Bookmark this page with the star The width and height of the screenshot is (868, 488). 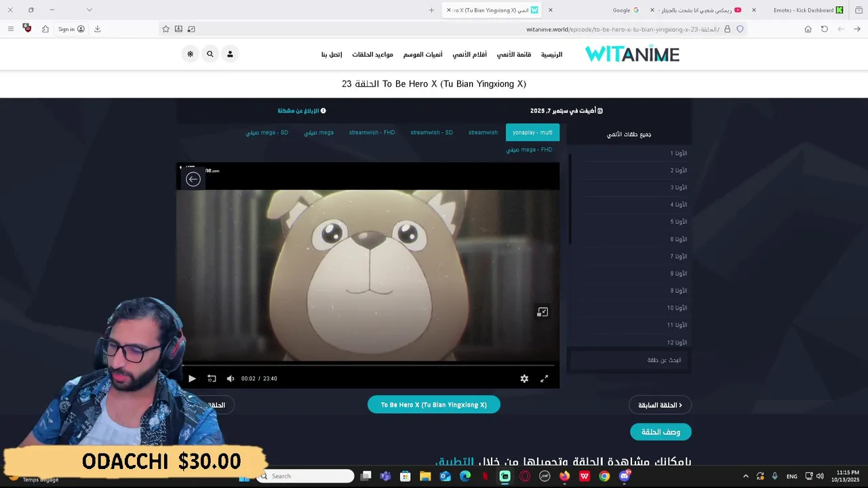165,29
